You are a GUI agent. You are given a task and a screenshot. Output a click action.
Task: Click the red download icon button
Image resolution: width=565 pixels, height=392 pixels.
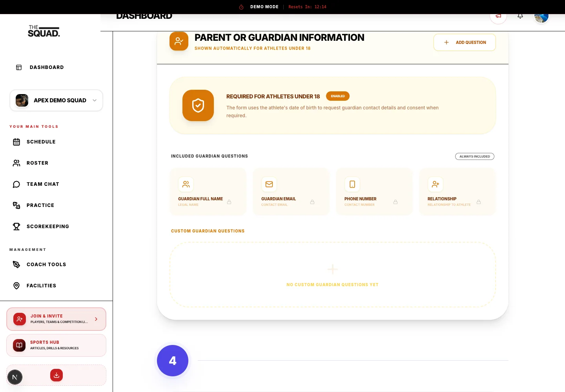pyautogui.click(x=56, y=375)
